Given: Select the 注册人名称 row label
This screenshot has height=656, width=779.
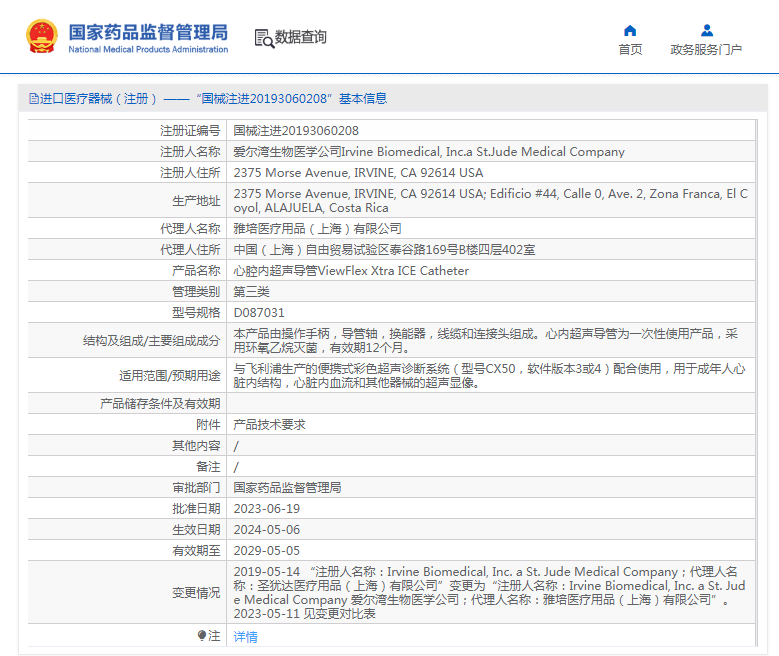Looking at the screenshot, I should click(x=190, y=152).
